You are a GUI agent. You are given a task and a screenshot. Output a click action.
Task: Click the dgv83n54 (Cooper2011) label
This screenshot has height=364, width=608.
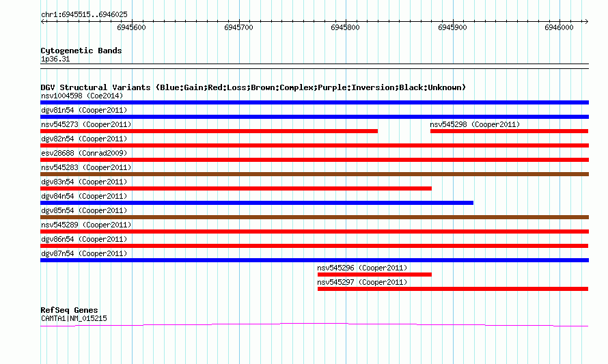pos(84,182)
